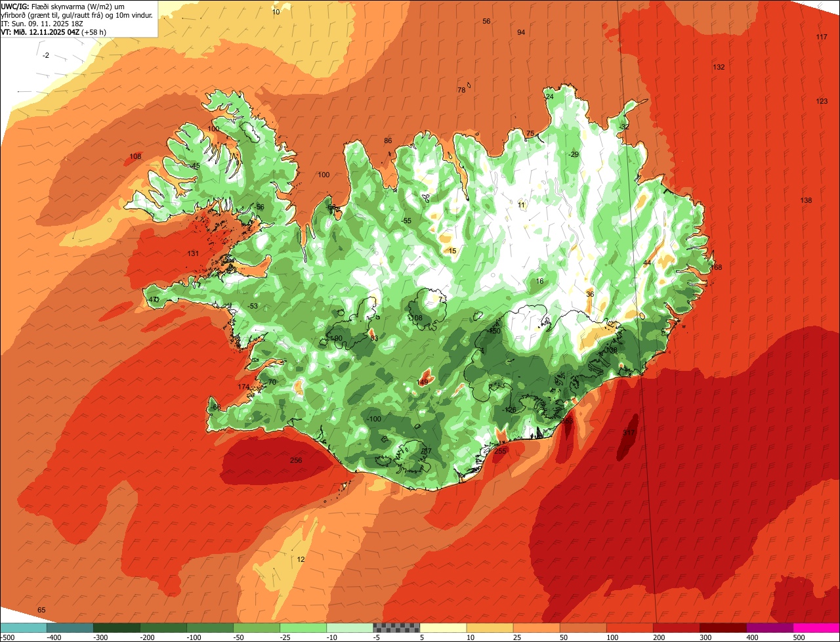Viewport: 840px width, 642px height.
Task: Click the map value -2 near the top left
Action: 45,55
